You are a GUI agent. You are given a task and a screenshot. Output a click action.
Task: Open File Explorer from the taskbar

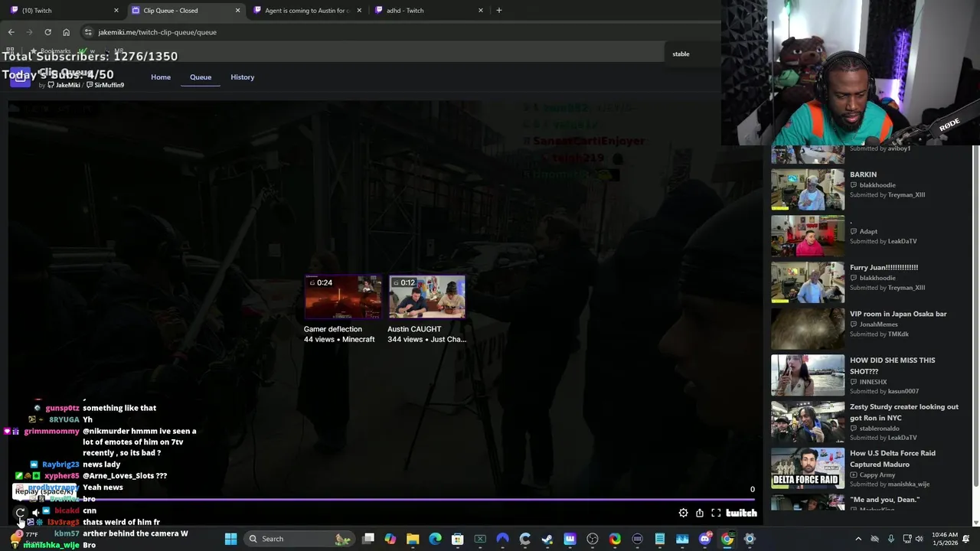[413, 539]
